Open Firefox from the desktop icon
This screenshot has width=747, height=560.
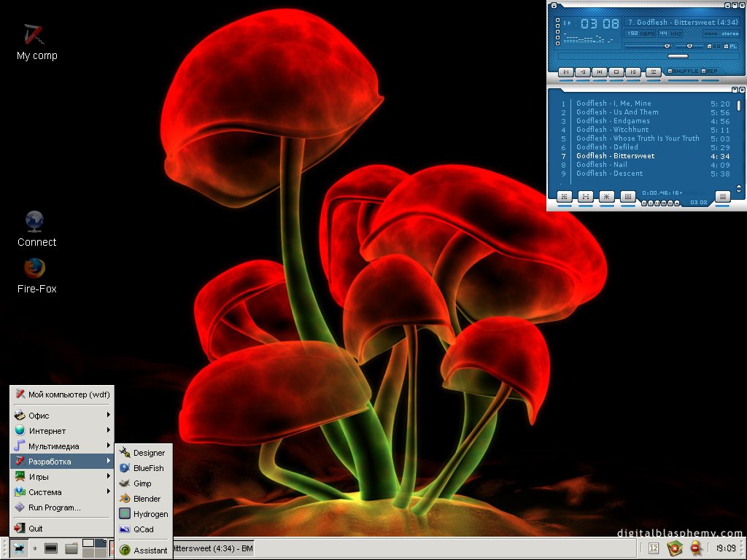tap(34, 269)
